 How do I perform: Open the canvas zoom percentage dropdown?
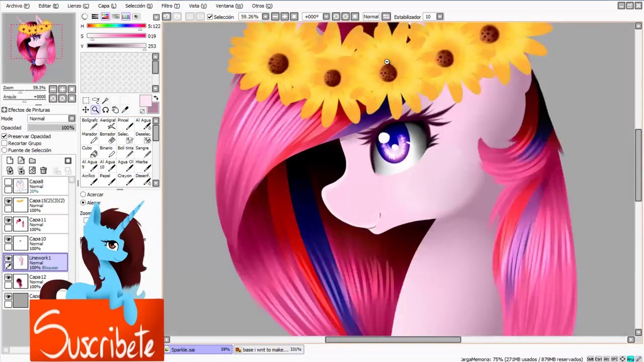(x=265, y=17)
